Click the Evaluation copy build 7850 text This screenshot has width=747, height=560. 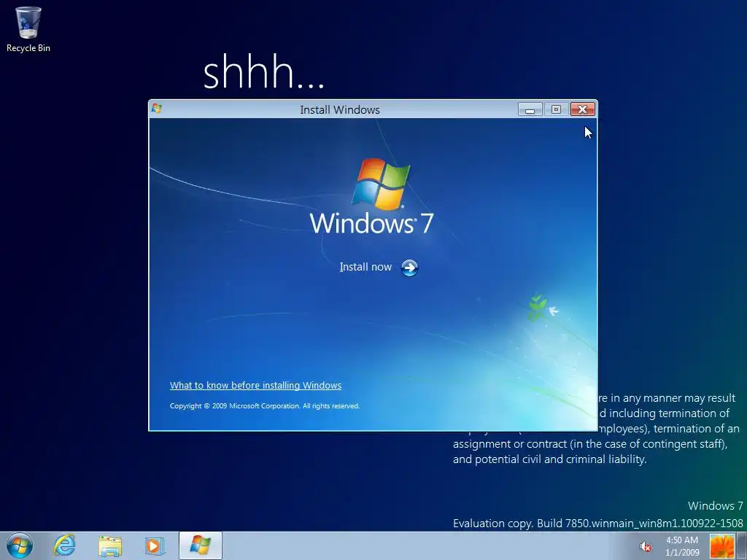(598, 524)
